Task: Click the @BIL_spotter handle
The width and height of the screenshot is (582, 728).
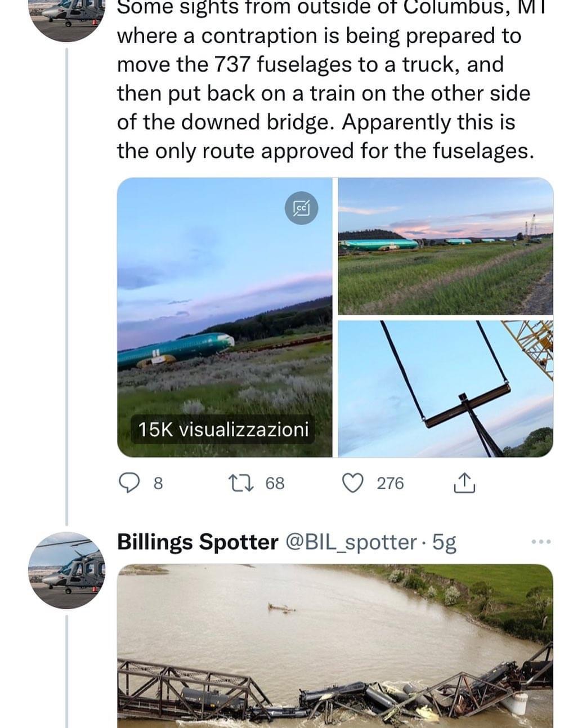Action: point(351,542)
